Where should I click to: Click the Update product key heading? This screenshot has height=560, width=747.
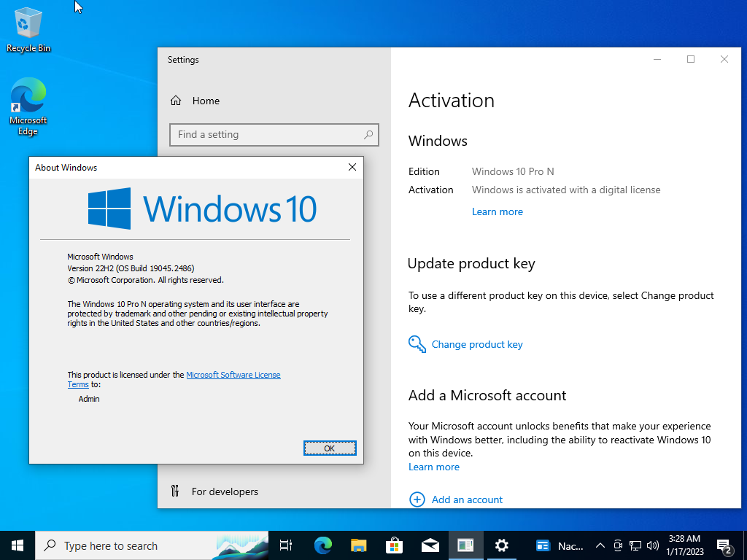tap(471, 264)
